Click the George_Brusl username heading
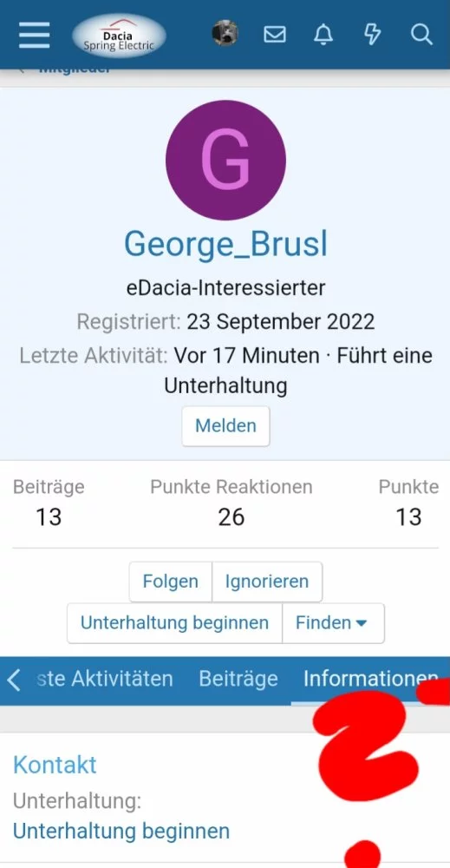 (225, 244)
